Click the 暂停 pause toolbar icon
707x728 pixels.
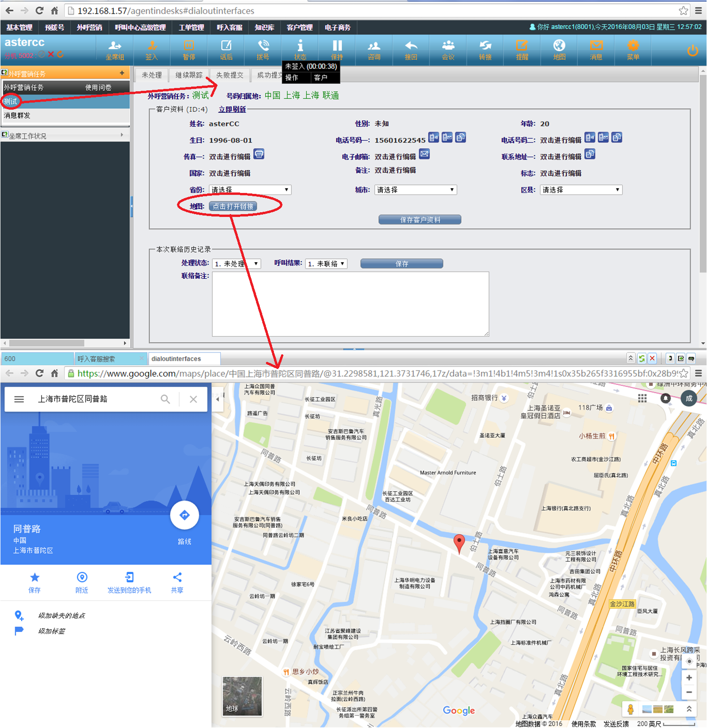tap(189, 49)
